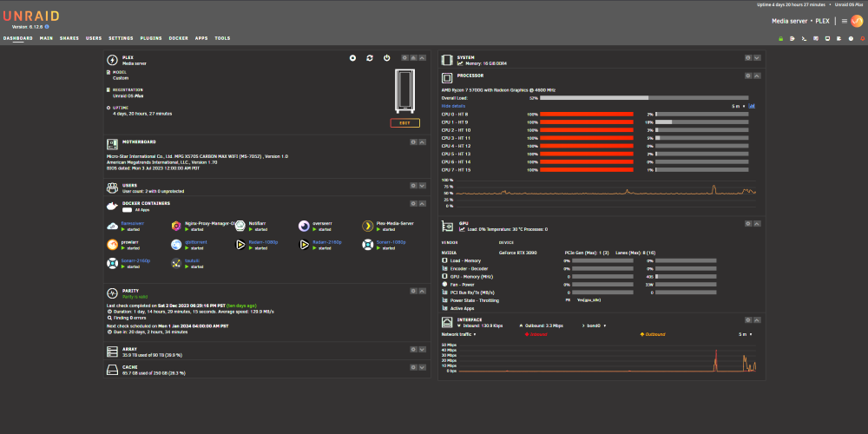Image resolution: width=868 pixels, height=434 pixels.
Task: Click the Radarr-2160p container icon
Action: click(x=304, y=245)
